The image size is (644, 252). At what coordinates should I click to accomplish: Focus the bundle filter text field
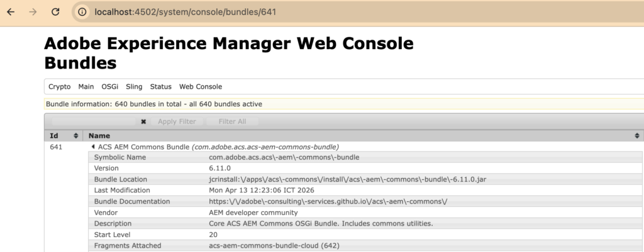(91, 121)
